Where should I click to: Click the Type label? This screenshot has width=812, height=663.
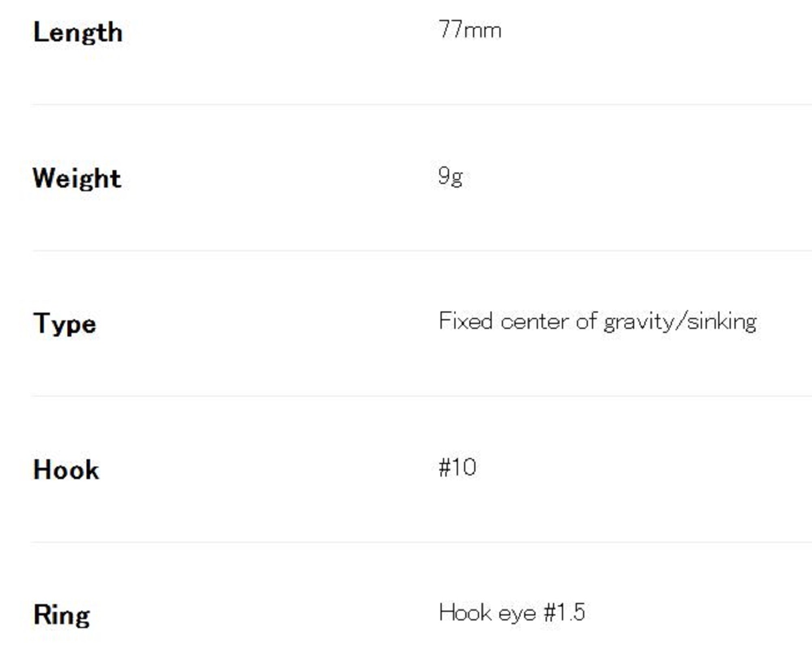(x=65, y=324)
